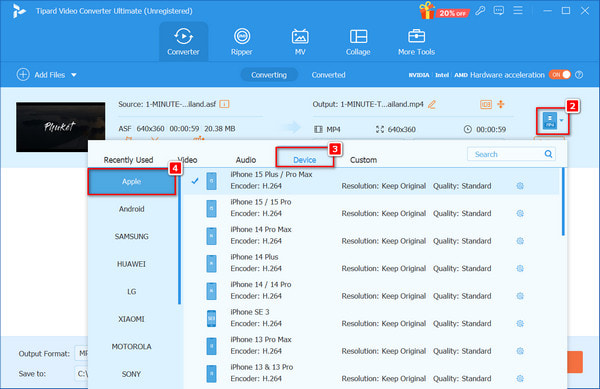
Task: Choose iPhone SE 3 profile
Action: click(371, 318)
